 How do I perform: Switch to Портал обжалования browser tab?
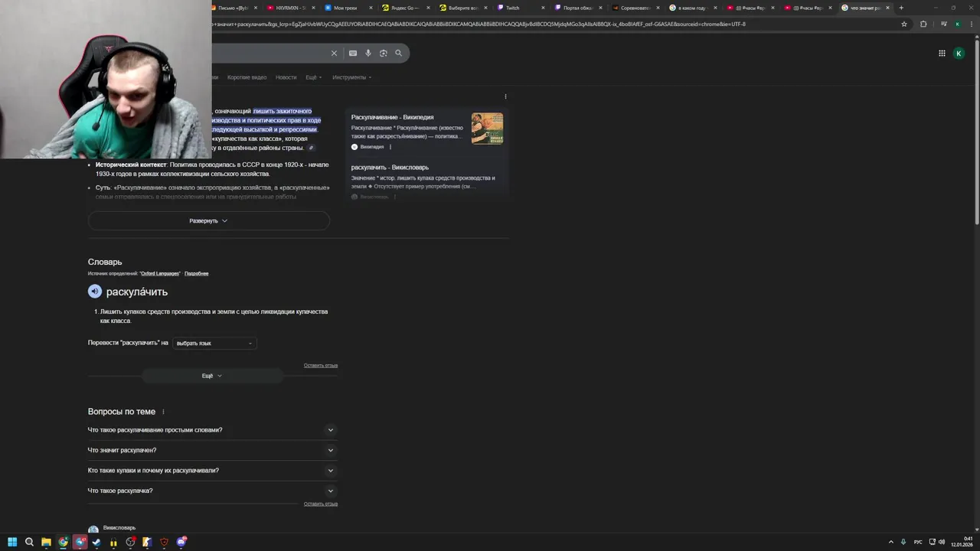(x=577, y=8)
